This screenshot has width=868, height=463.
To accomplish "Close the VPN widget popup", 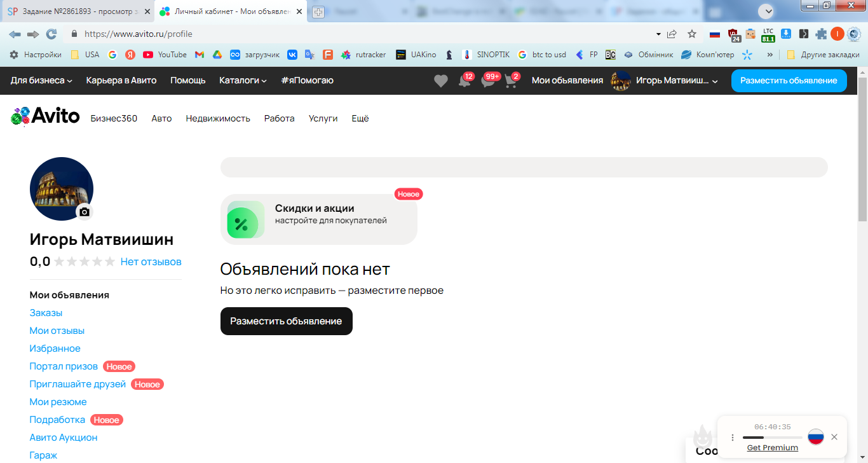I will coord(834,437).
